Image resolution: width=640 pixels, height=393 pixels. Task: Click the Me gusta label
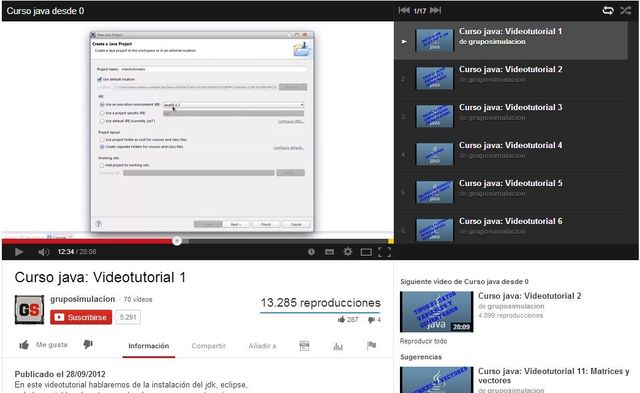pyautogui.click(x=52, y=345)
